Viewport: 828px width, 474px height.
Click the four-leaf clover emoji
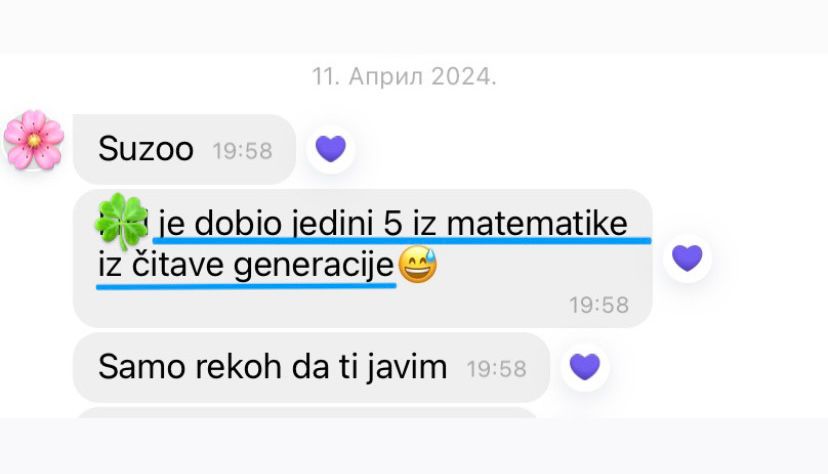click(122, 222)
